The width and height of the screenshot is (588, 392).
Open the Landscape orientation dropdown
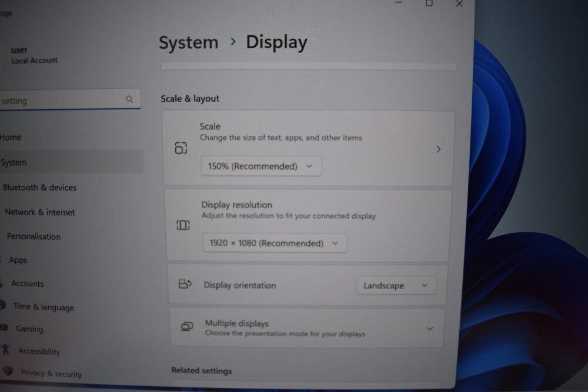point(396,286)
